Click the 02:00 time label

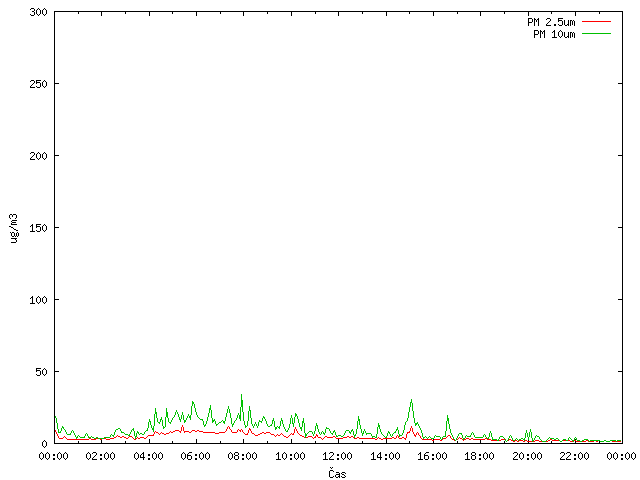[100, 456]
